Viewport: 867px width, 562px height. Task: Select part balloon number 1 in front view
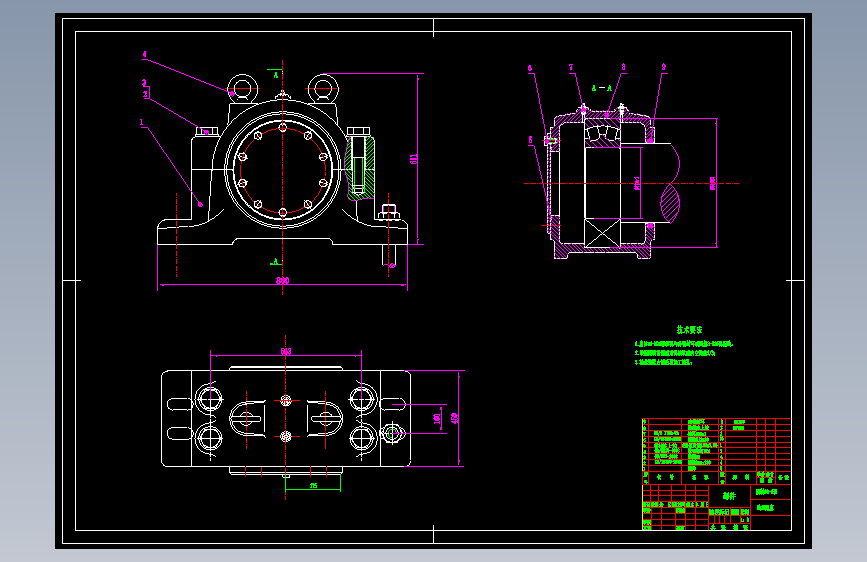142,122
